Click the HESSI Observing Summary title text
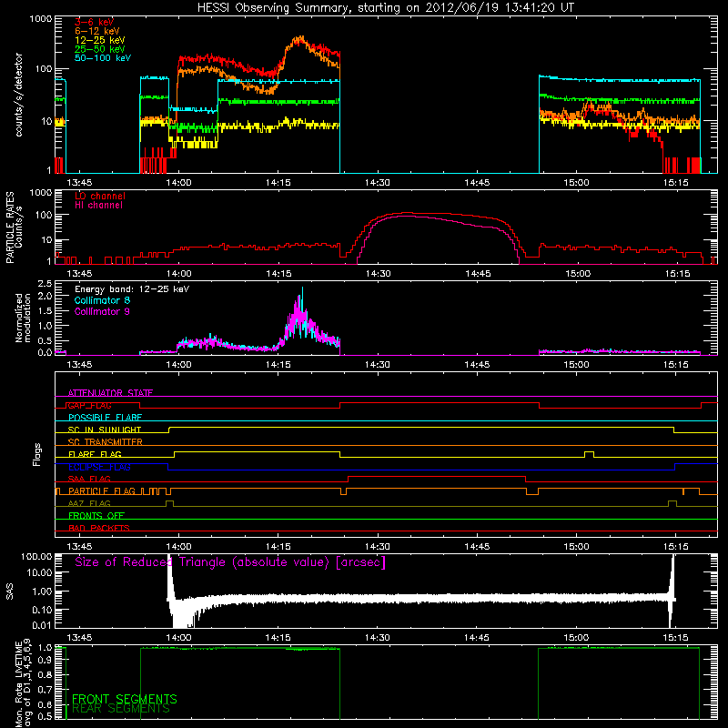 tap(385, 8)
